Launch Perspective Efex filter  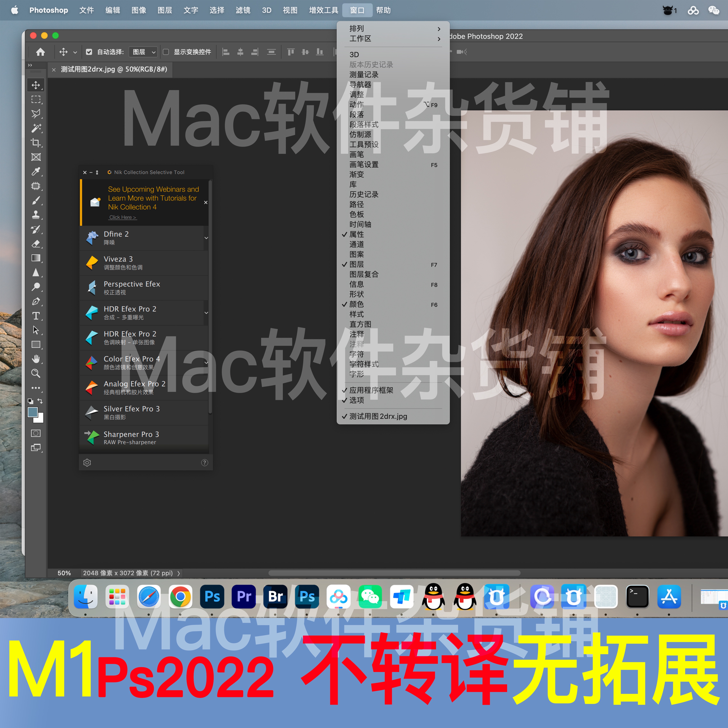[144, 288]
